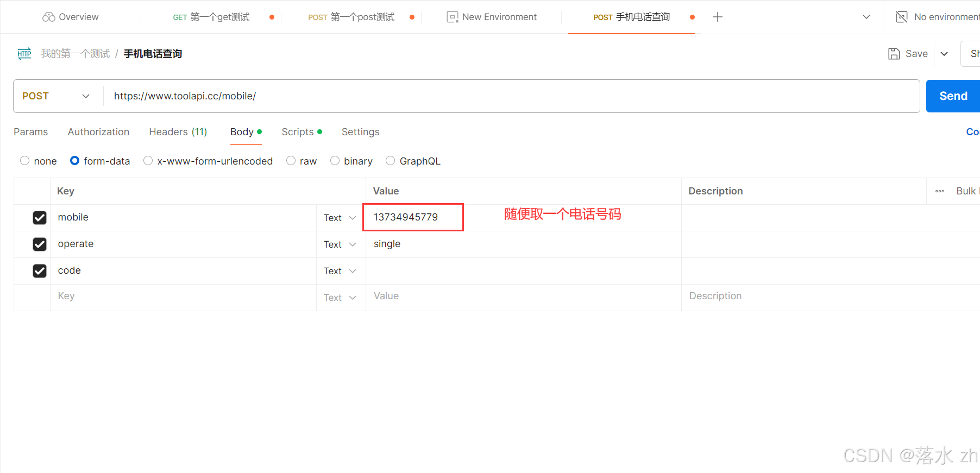This screenshot has height=473, width=980.
Task: Open Text type dropdown for mobile row
Action: (340, 218)
